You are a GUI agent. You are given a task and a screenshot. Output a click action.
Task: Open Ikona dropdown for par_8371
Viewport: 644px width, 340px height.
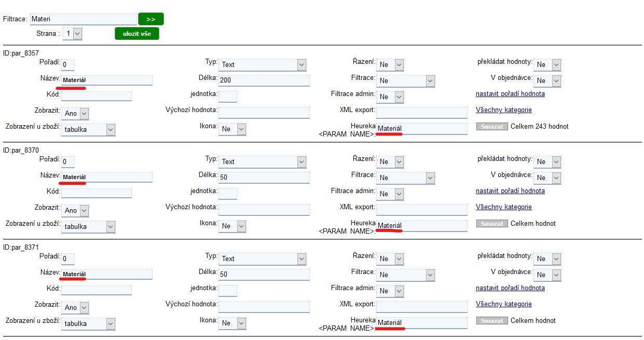click(x=232, y=323)
